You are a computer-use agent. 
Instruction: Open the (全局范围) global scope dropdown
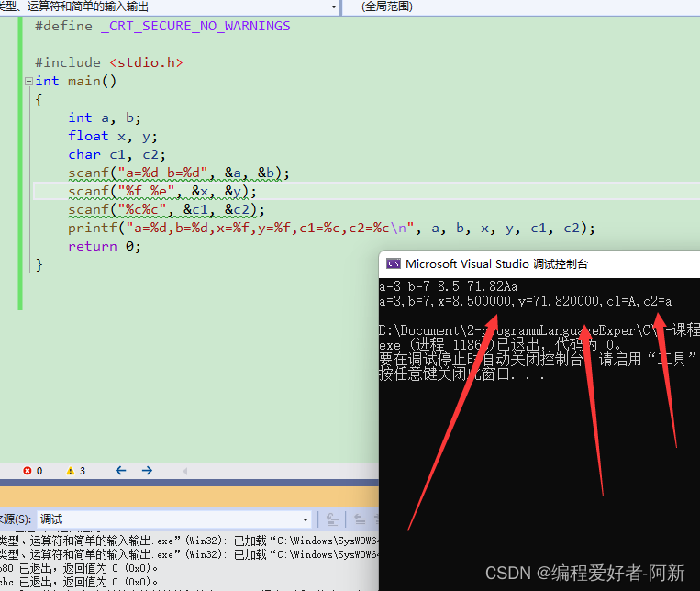pyautogui.click(x=521, y=6)
